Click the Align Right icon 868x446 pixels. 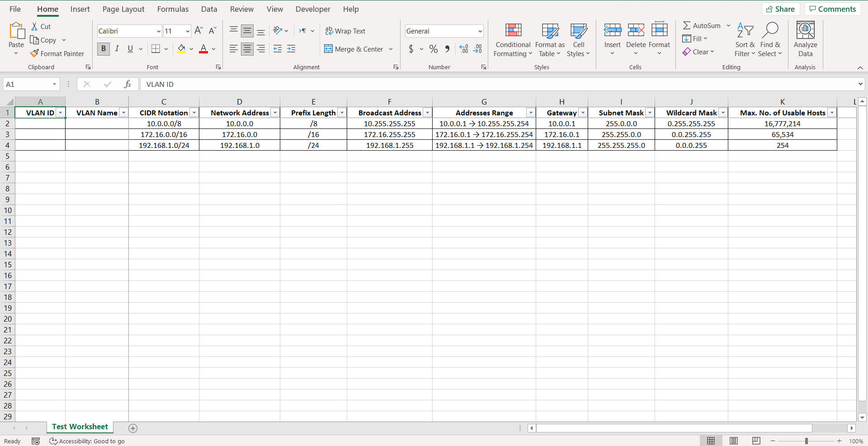coord(261,49)
